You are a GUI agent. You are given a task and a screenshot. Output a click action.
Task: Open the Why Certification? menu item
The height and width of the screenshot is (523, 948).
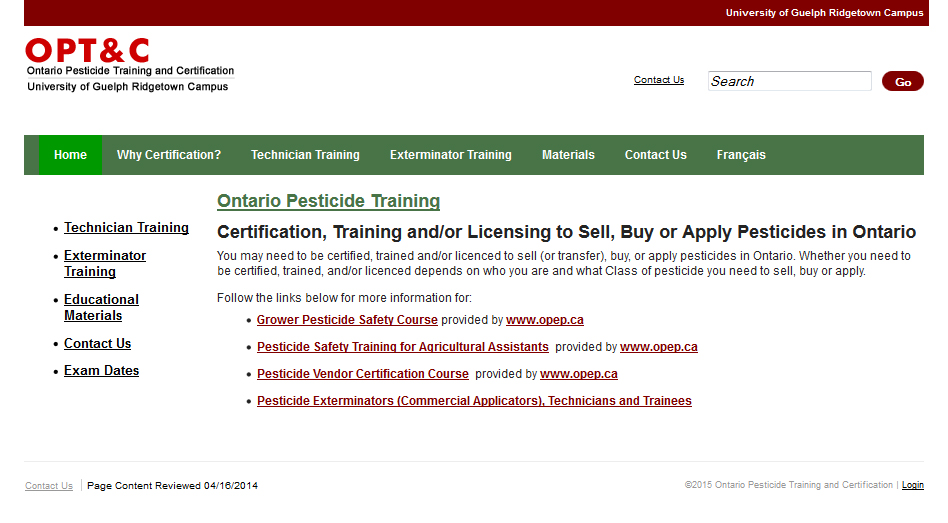click(x=169, y=155)
